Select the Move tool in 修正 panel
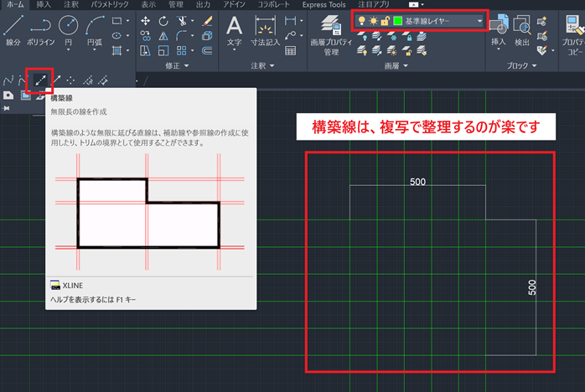 coord(148,20)
